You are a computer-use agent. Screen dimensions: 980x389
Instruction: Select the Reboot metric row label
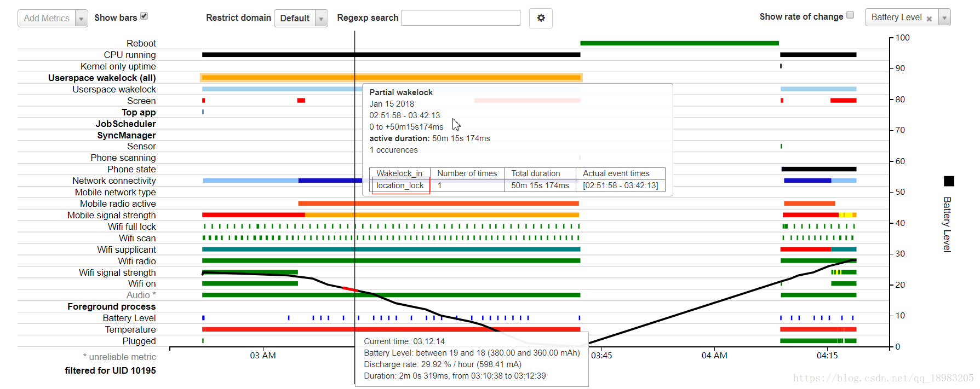coord(141,43)
